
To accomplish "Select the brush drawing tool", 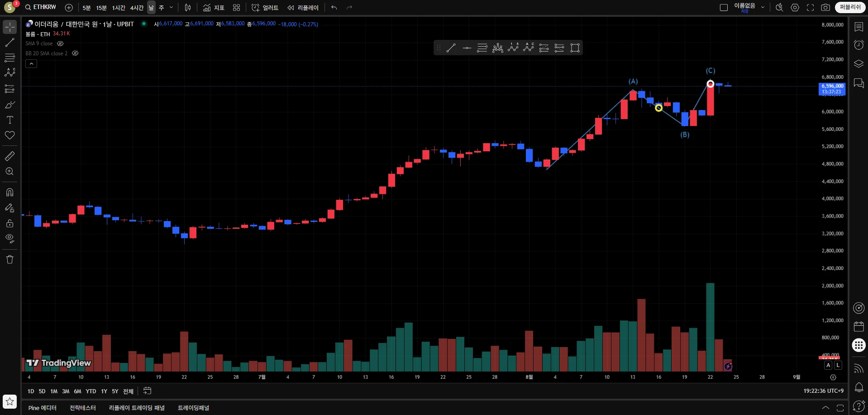I will tap(10, 105).
